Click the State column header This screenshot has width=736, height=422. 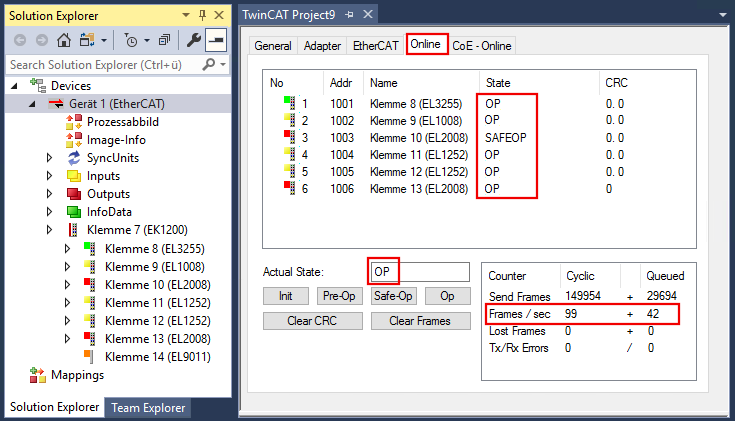[498, 83]
